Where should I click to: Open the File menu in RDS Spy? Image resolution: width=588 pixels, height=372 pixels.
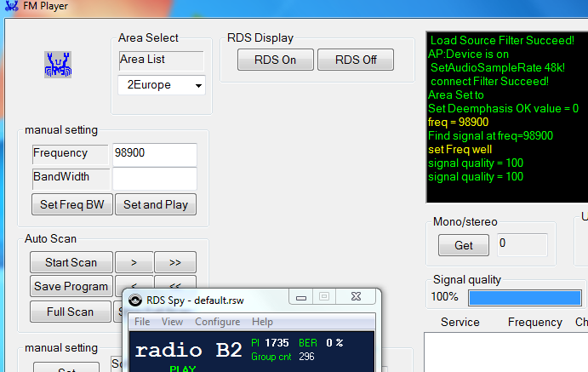click(x=142, y=322)
